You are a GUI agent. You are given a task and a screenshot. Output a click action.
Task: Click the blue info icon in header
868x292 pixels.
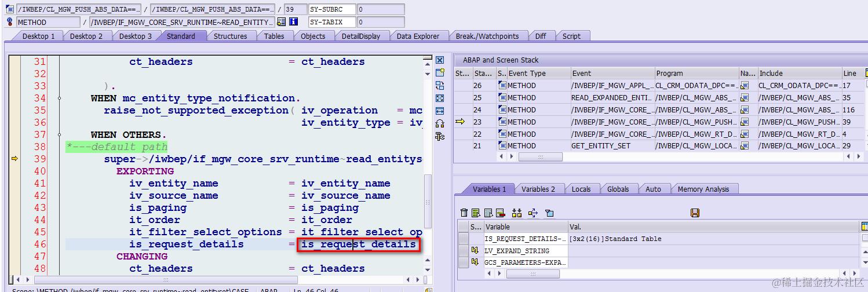[293, 22]
